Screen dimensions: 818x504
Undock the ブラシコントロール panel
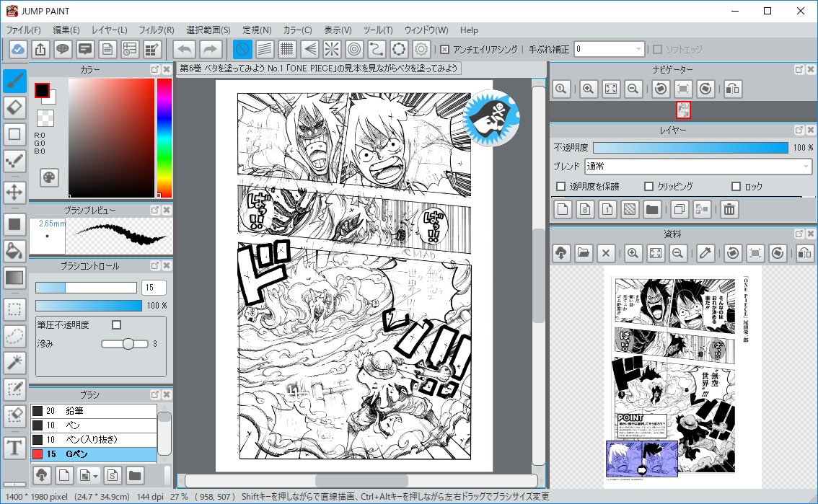pos(155,265)
